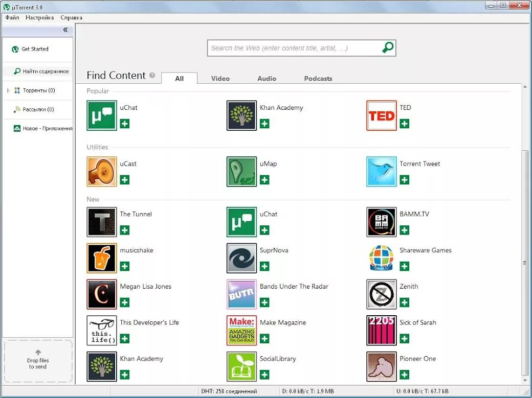Click the help question mark beside Find Content
Screen dimensions: 532x398
click(152, 75)
